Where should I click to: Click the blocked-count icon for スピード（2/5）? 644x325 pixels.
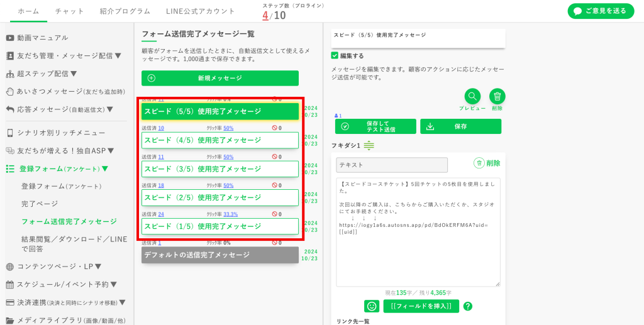click(x=275, y=185)
